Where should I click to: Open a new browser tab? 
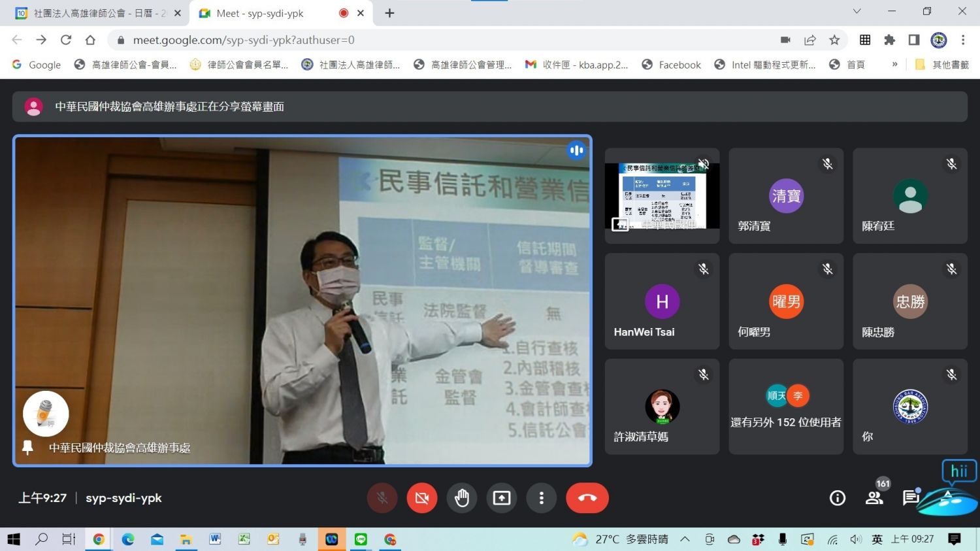pos(389,13)
